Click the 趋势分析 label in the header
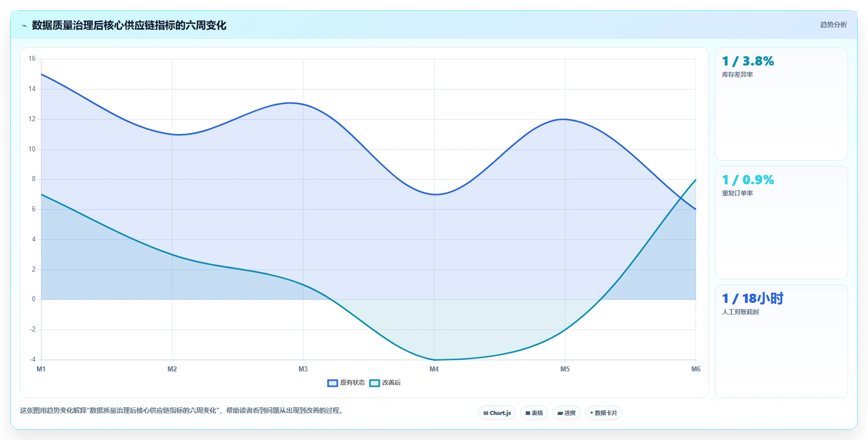This screenshot has width=868, height=440. click(x=833, y=25)
